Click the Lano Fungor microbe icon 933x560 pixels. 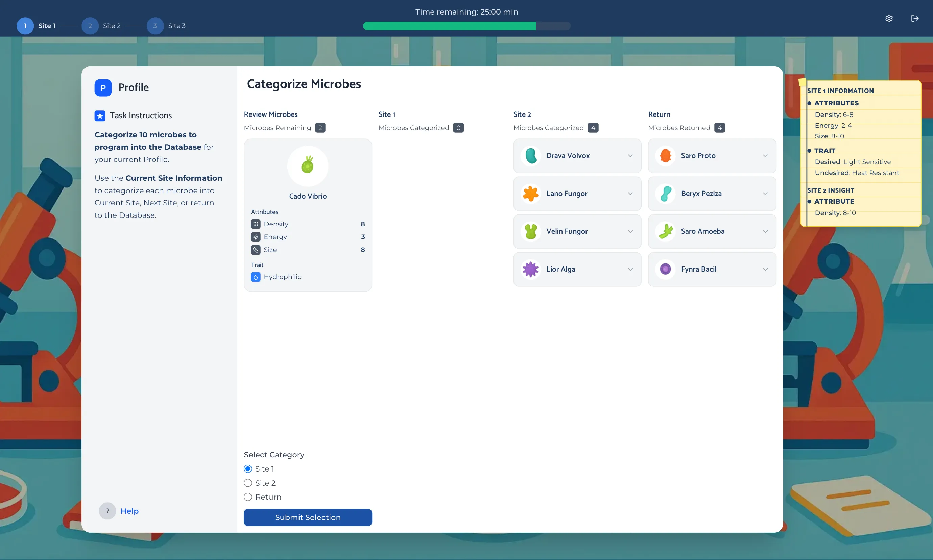tap(531, 194)
